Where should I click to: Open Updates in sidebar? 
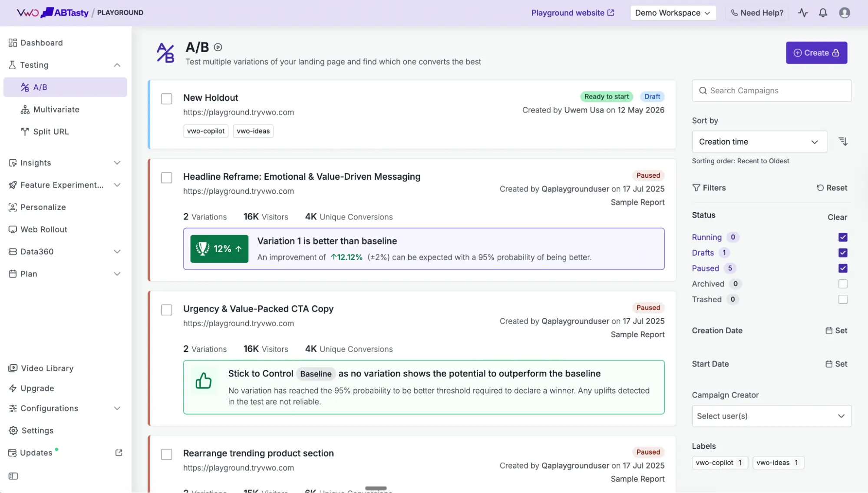coord(36,453)
